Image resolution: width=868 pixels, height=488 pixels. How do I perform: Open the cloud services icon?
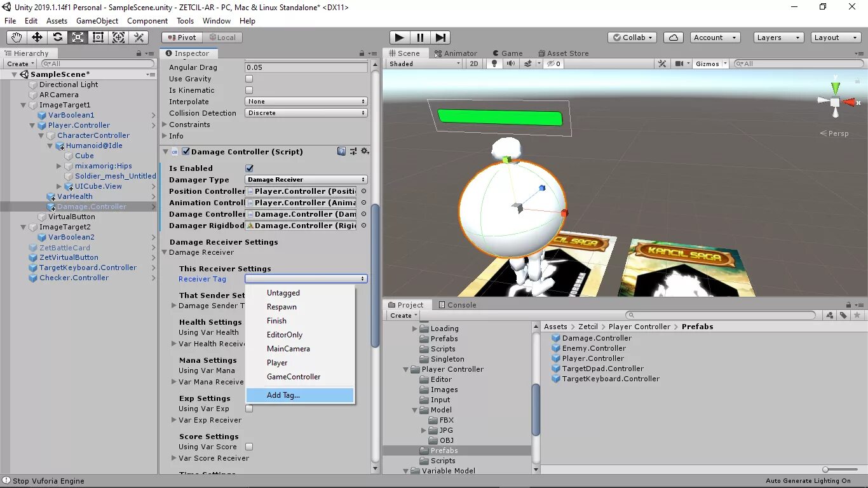674,37
